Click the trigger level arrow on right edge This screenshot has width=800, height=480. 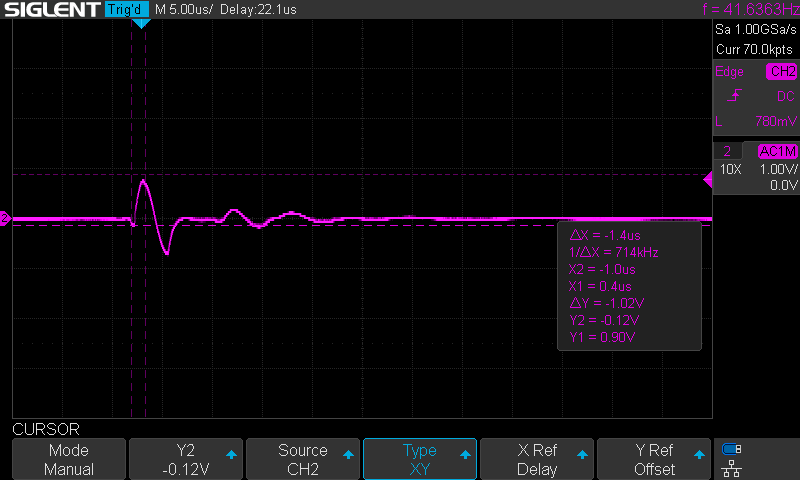click(x=708, y=180)
